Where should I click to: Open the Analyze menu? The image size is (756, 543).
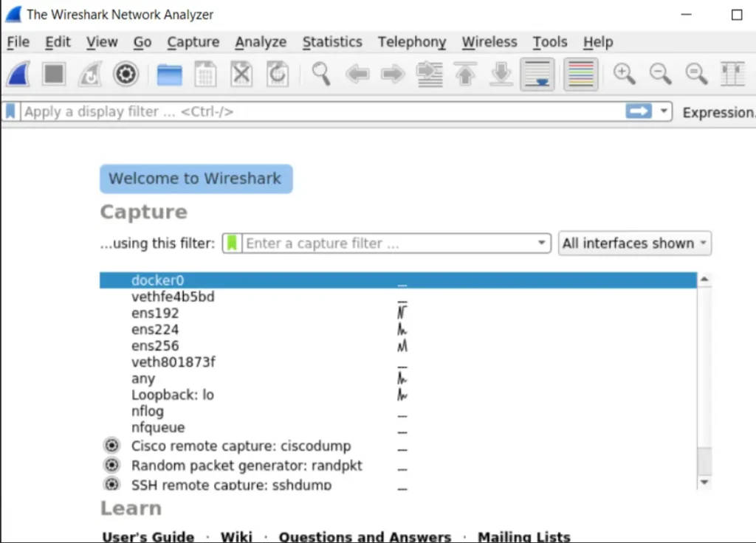point(261,42)
